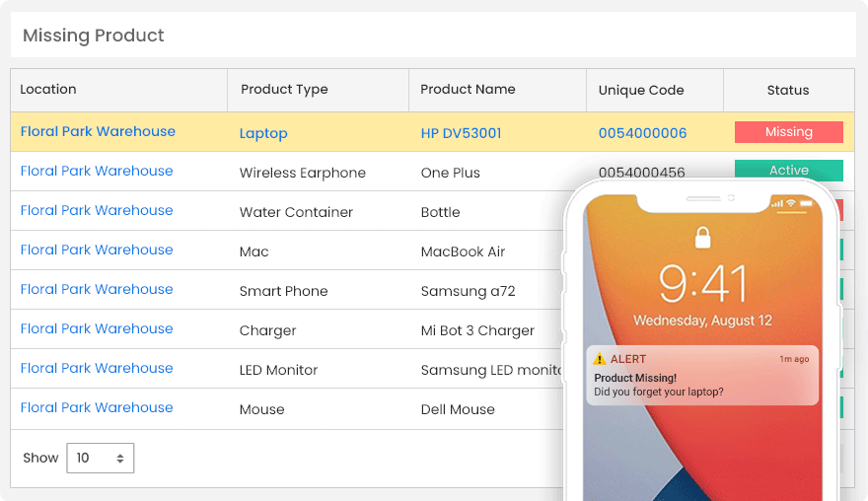
Task: Sort by Location column header
Action: coord(48,89)
